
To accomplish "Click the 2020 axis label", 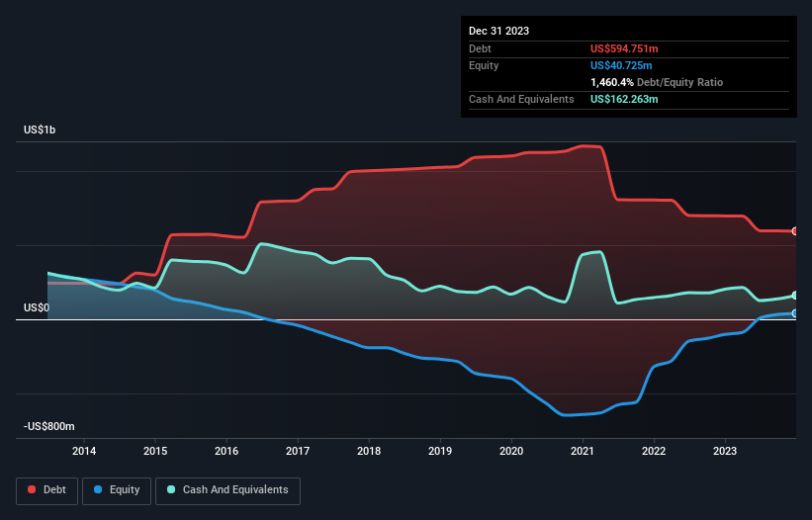I will point(511,451).
